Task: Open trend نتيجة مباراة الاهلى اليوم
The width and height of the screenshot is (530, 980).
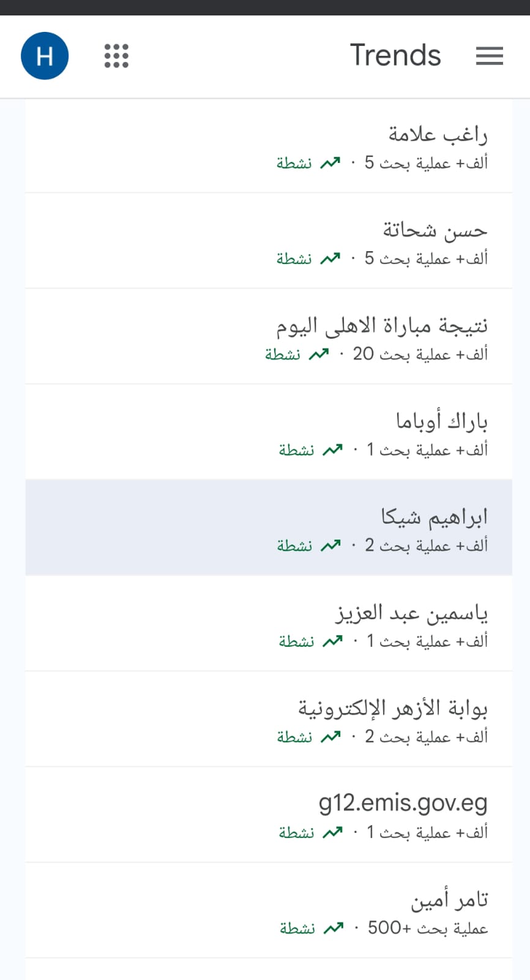Action: click(269, 336)
